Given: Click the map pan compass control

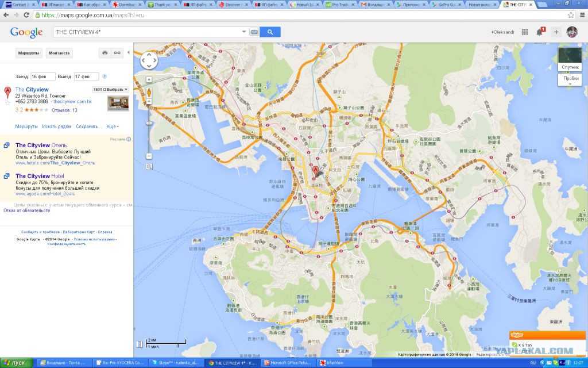Looking at the screenshot, I should tap(149, 60).
